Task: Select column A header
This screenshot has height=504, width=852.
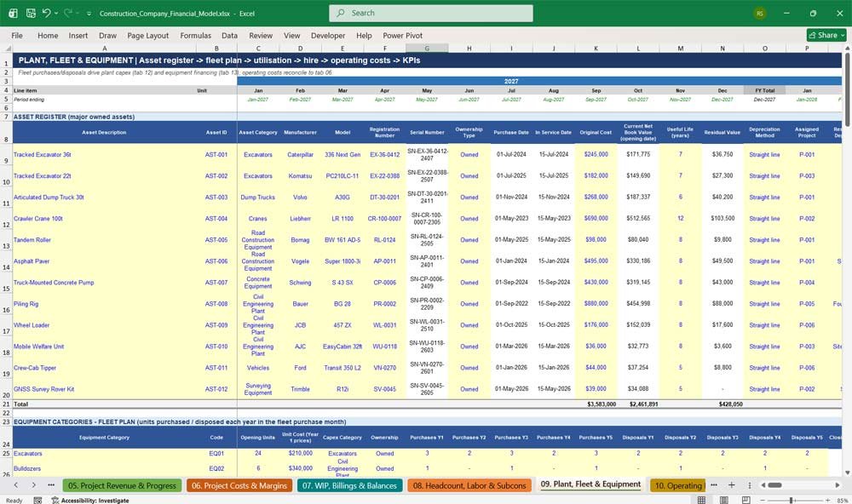Action: 104,49
